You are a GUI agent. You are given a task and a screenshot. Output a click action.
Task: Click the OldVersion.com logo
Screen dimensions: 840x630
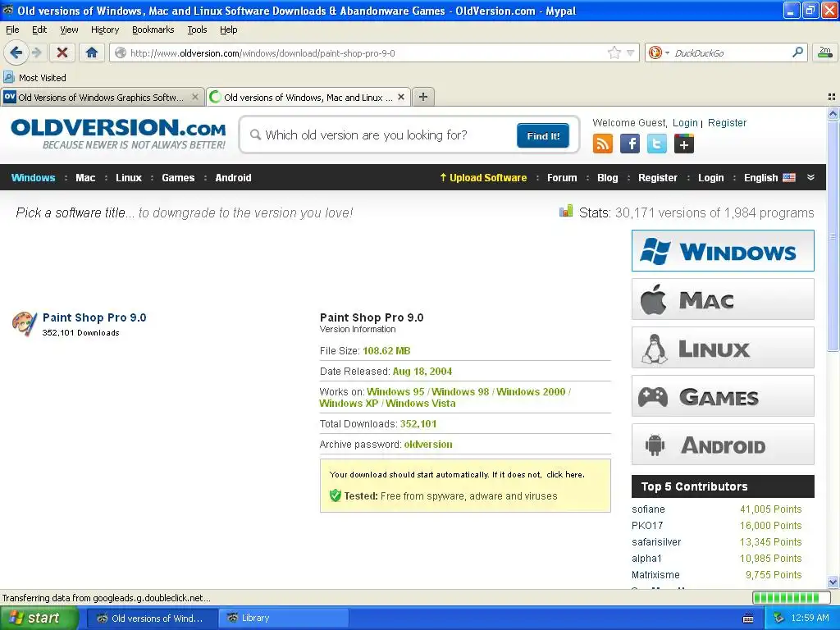(118, 134)
